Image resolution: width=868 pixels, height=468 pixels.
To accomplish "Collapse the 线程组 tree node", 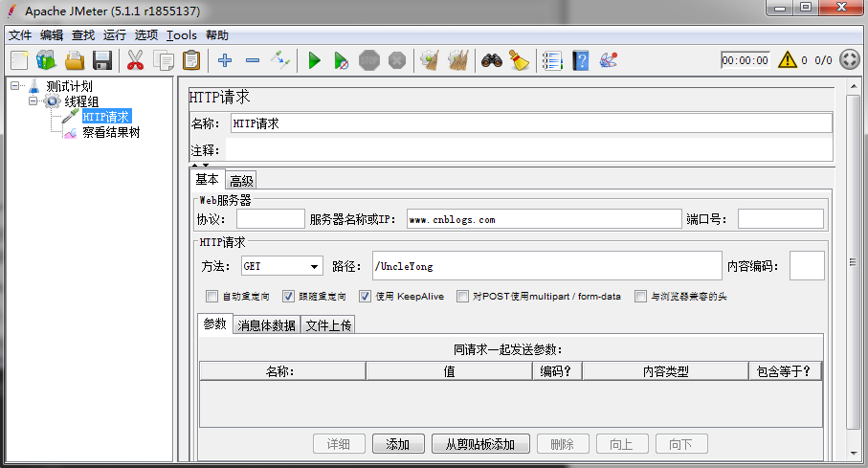I will pos(33,101).
